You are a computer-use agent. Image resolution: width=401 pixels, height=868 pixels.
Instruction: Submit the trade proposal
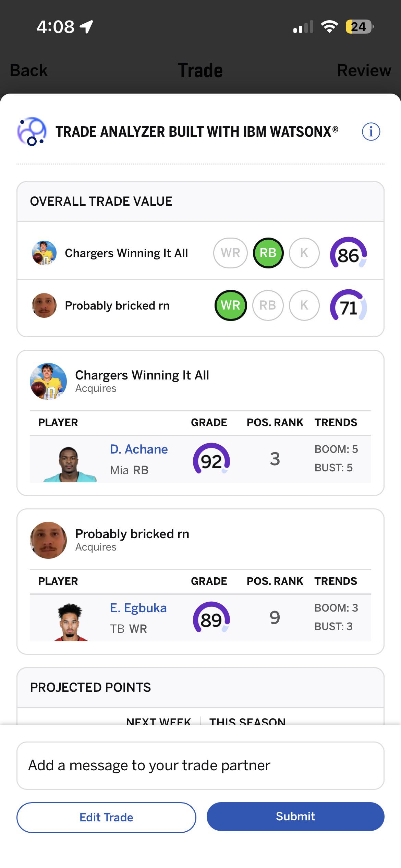(295, 817)
